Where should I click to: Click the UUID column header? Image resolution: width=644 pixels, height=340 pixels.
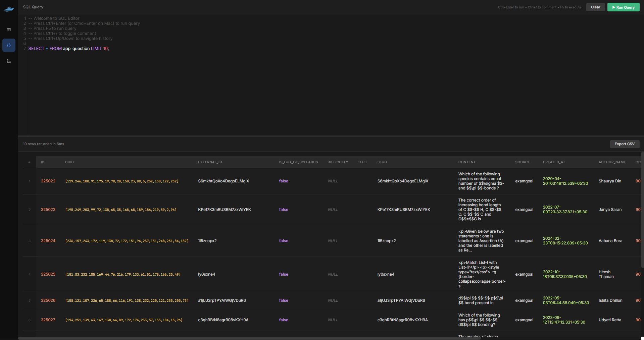tap(69, 162)
